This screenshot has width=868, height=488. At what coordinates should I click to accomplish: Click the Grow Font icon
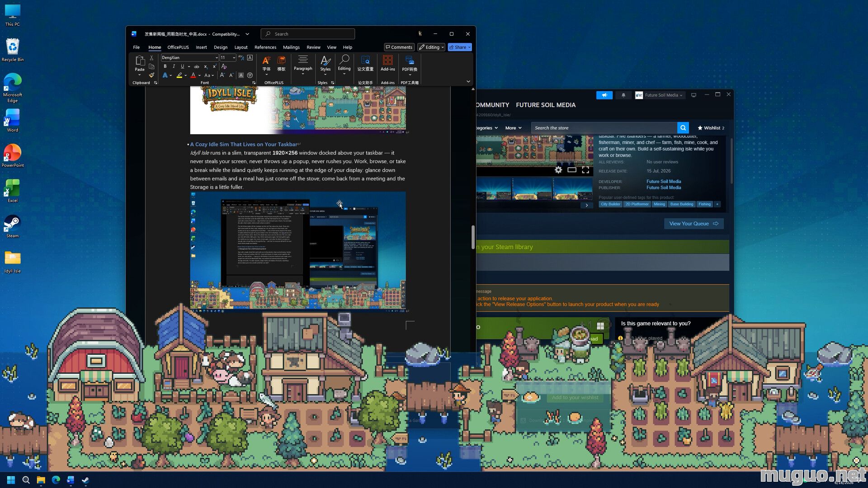(x=222, y=75)
